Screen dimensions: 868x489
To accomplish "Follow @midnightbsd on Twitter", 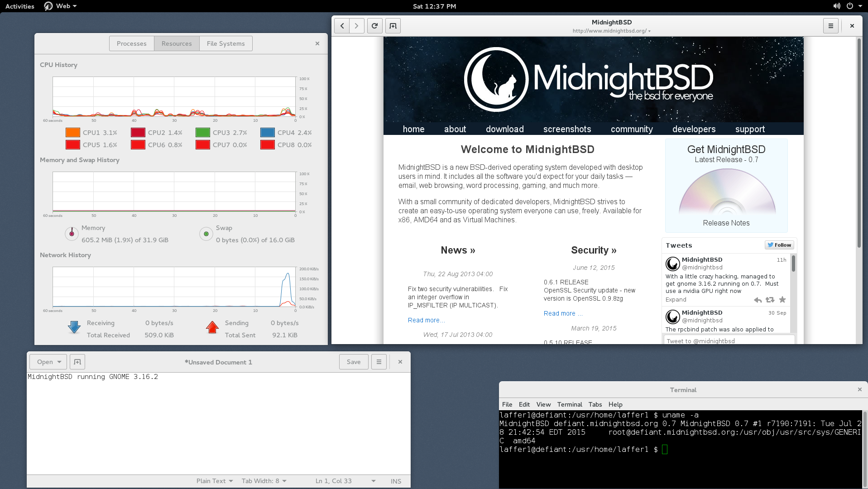I will (779, 245).
